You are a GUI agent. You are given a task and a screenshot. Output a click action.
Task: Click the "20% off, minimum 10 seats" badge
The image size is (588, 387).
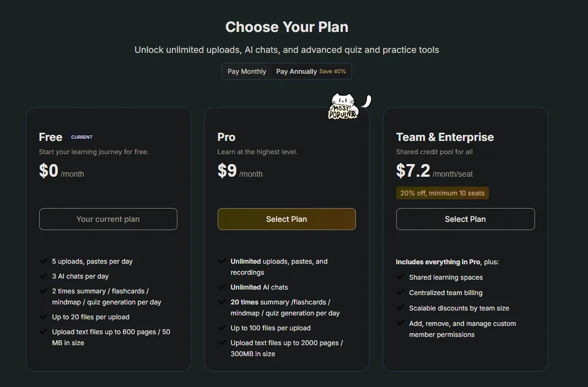coord(443,193)
